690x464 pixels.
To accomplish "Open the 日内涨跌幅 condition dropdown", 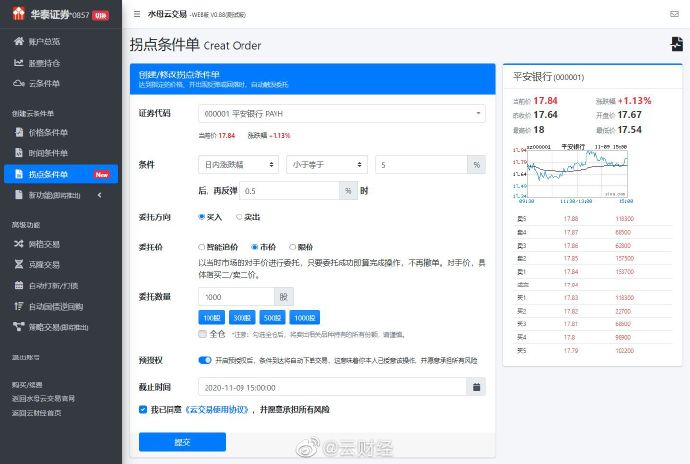I will point(238,164).
